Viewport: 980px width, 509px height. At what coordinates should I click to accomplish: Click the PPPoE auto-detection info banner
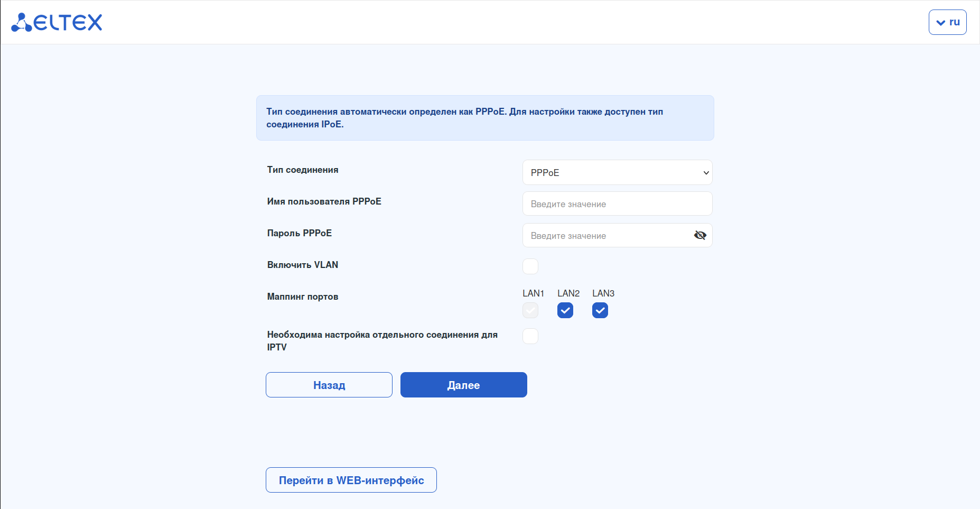point(484,118)
